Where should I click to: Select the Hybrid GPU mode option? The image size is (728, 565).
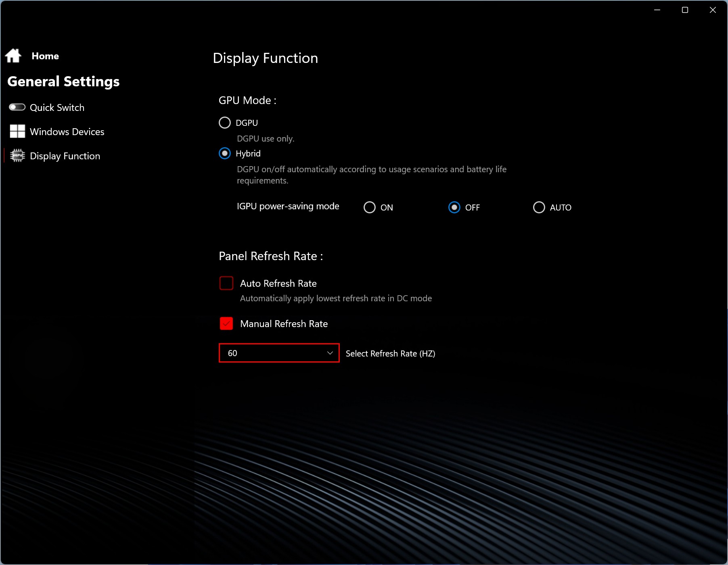[x=225, y=153]
